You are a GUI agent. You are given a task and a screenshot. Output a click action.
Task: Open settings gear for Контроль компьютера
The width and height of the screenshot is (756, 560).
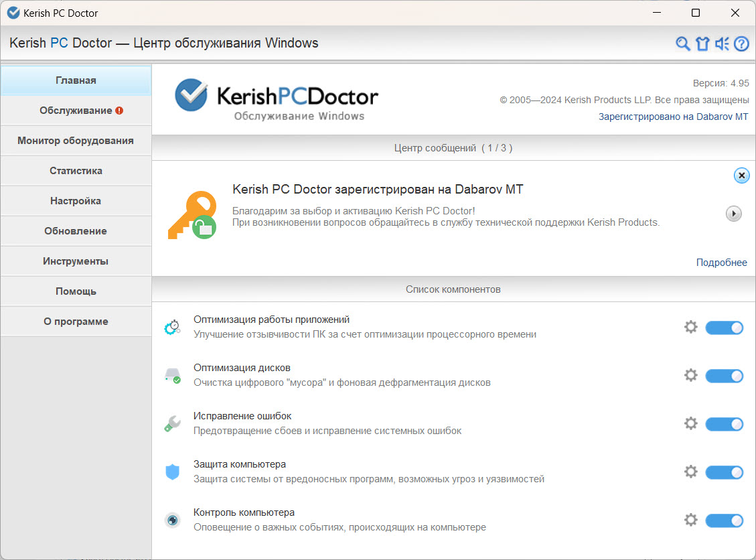690,520
